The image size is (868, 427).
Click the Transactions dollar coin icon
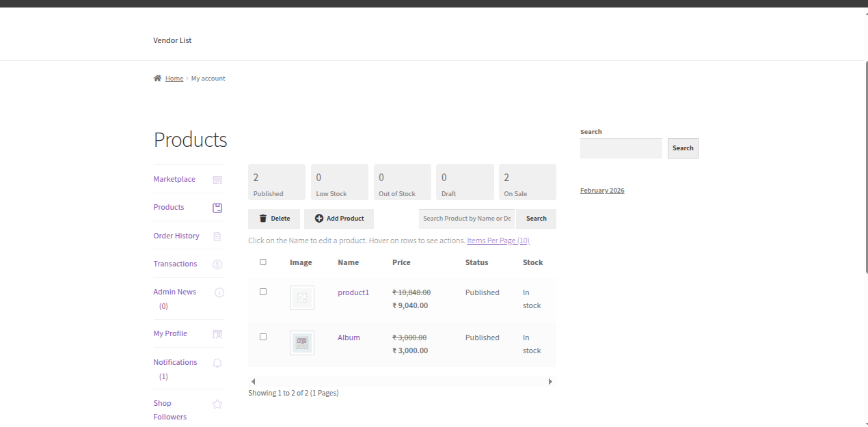pos(217,264)
